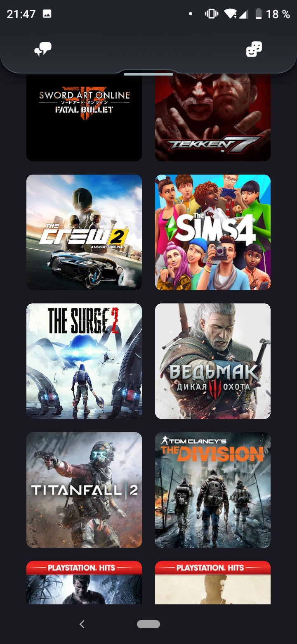Select Tom Clancy's The Division tile
The height and width of the screenshot is (644, 297).
click(x=213, y=490)
